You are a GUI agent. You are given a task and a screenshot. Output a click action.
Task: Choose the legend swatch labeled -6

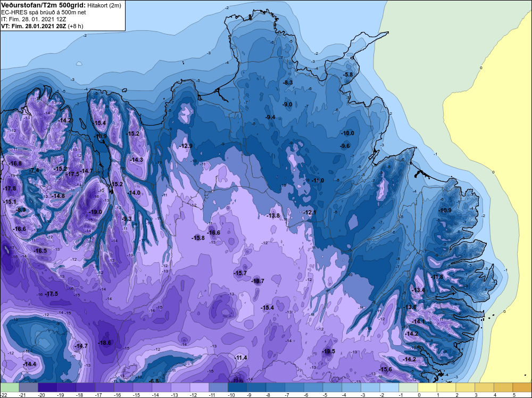click(x=313, y=387)
